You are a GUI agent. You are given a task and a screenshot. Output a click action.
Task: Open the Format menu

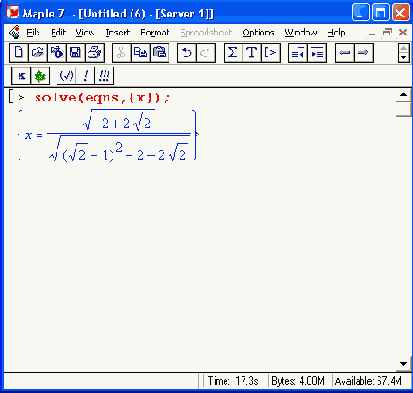pos(155,32)
